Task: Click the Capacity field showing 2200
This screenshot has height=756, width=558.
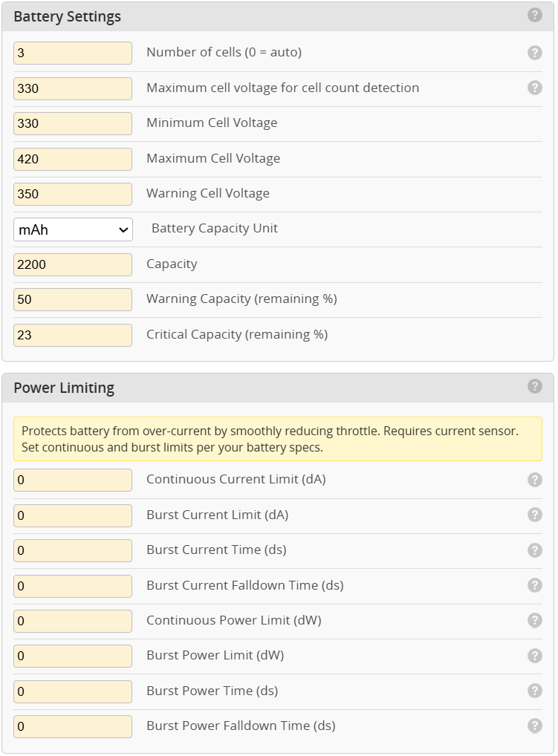Action: pyautogui.click(x=73, y=264)
